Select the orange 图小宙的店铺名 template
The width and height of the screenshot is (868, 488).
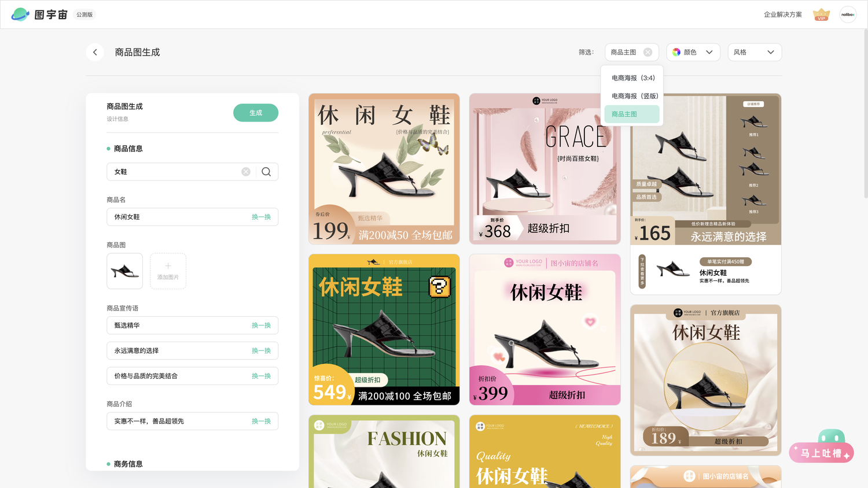706,476
